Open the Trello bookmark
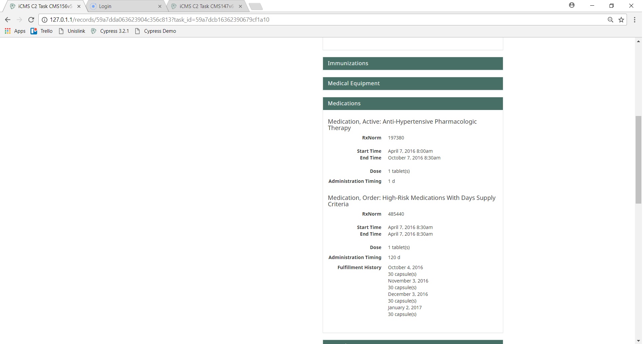The width and height of the screenshot is (644, 344). pos(42,31)
